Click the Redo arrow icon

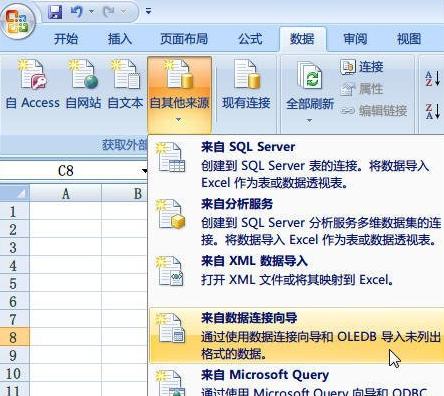click(x=109, y=12)
